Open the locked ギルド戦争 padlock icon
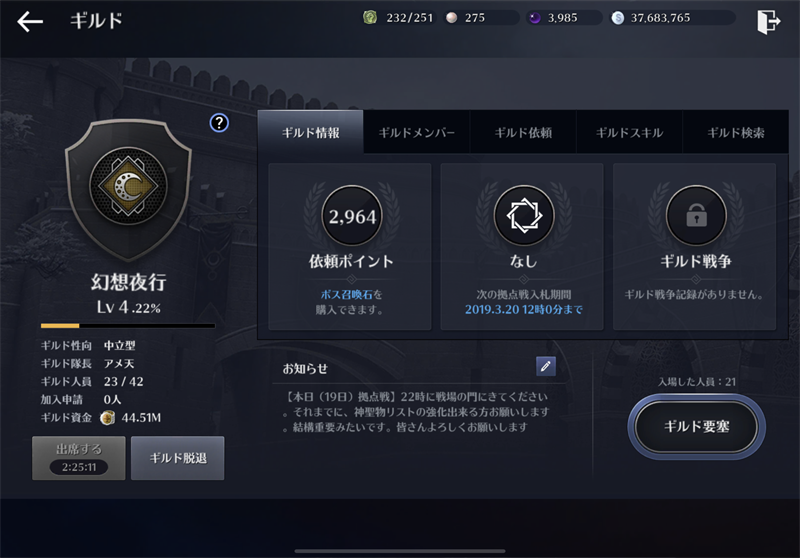Image resolution: width=800 pixels, height=558 pixels. (x=696, y=216)
